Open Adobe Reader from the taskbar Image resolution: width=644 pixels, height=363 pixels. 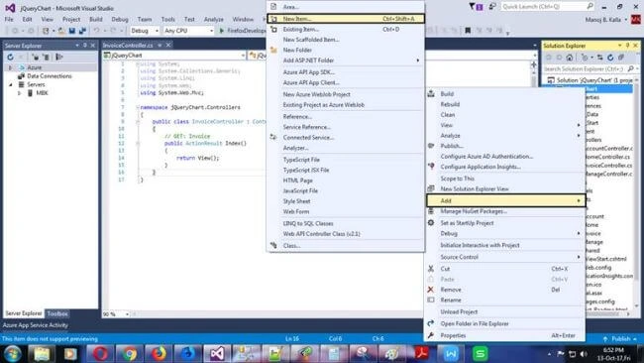(421, 353)
